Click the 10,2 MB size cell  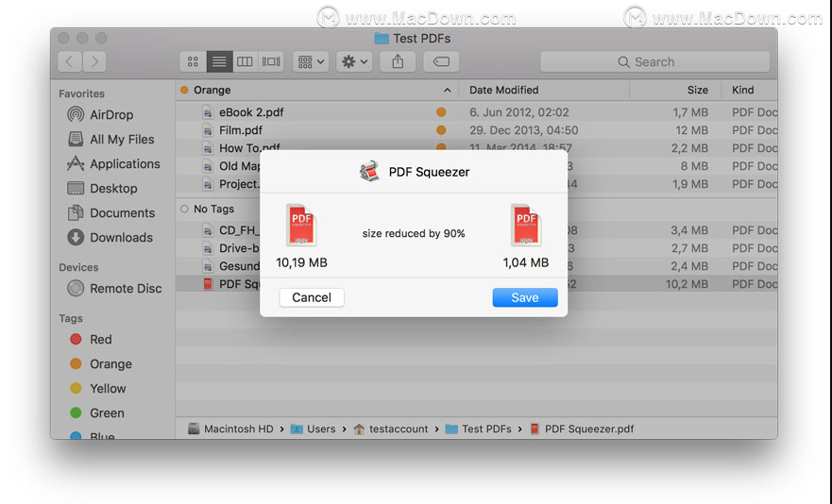coord(687,284)
